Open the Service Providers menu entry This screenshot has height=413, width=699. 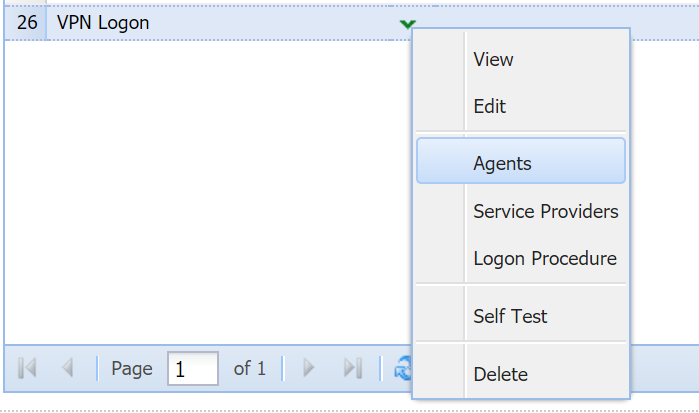[x=545, y=212]
